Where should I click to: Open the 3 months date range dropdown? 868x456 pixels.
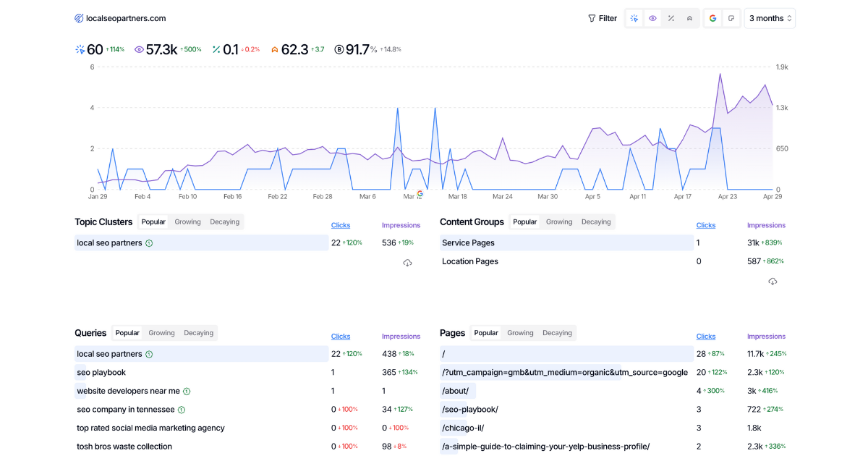pos(770,18)
